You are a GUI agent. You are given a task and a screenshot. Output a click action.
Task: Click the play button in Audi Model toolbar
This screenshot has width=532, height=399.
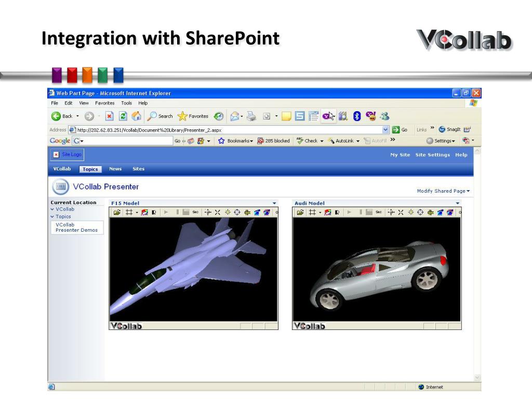(x=349, y=212)
